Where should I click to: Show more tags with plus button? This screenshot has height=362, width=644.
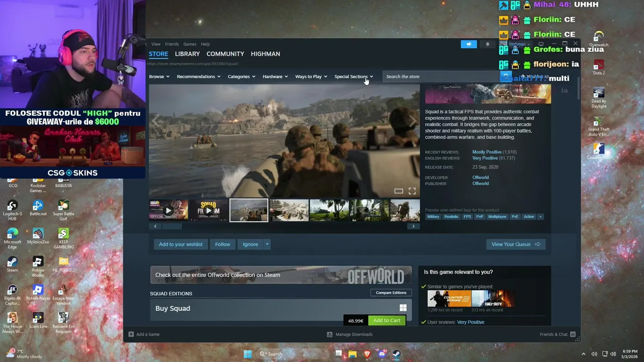(540, 217)
